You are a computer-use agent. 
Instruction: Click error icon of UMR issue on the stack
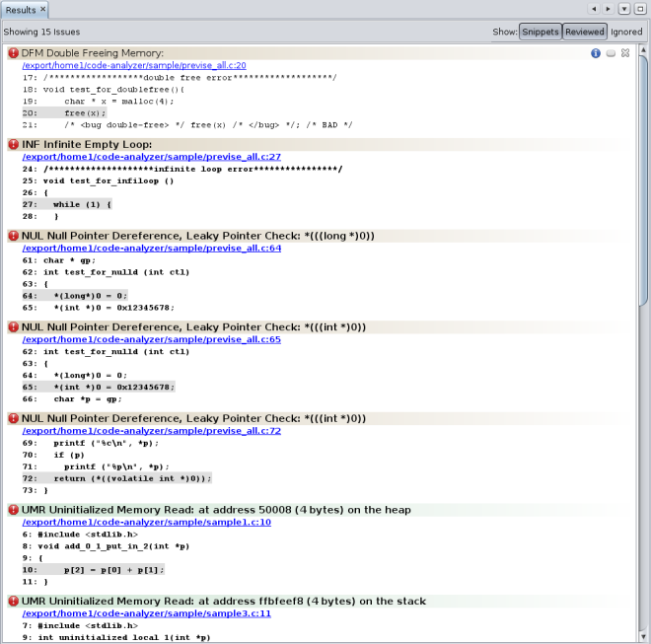point(13,602)
